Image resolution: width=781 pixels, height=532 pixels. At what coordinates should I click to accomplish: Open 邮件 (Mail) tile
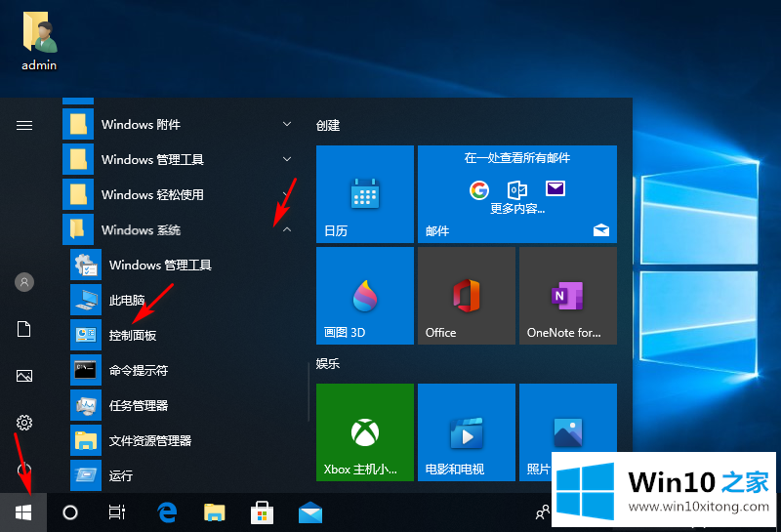tap(517, 194)
